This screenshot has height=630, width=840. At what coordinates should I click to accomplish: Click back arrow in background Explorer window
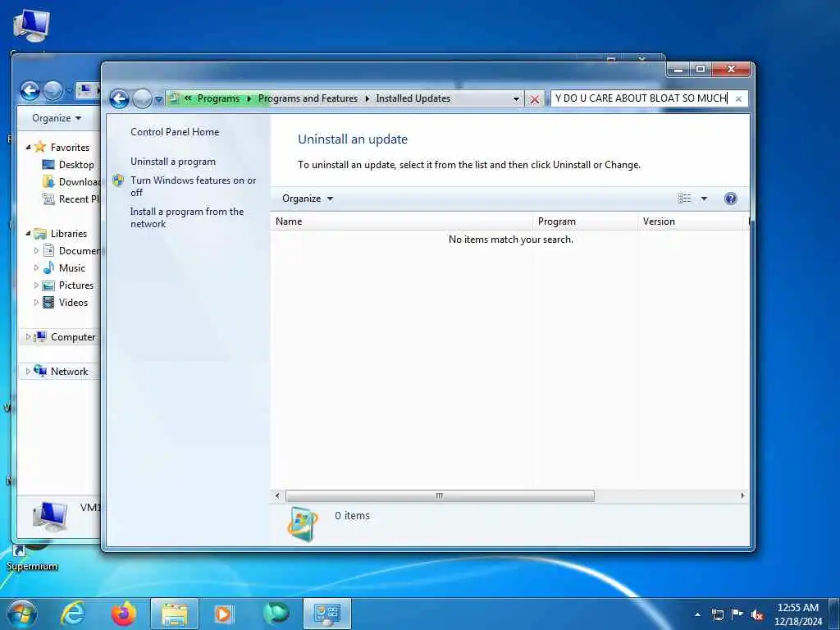[30, 91]
